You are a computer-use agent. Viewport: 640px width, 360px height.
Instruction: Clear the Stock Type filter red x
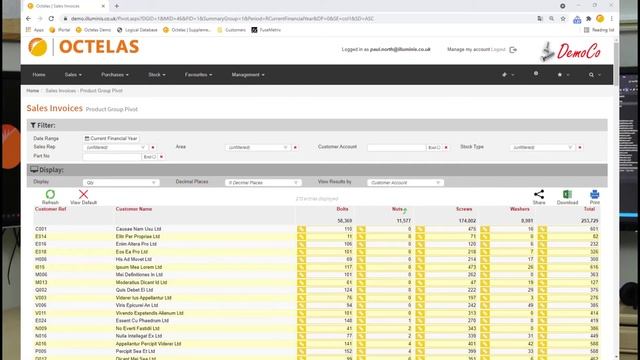(x=580, y=147)
